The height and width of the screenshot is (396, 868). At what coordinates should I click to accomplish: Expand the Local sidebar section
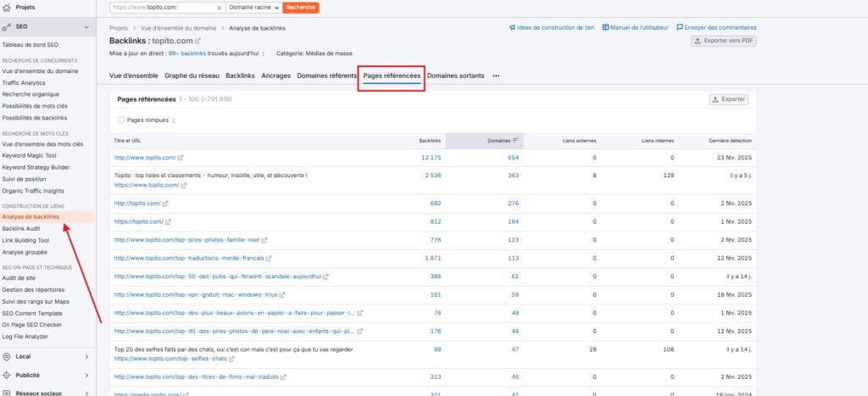(86, 357)
